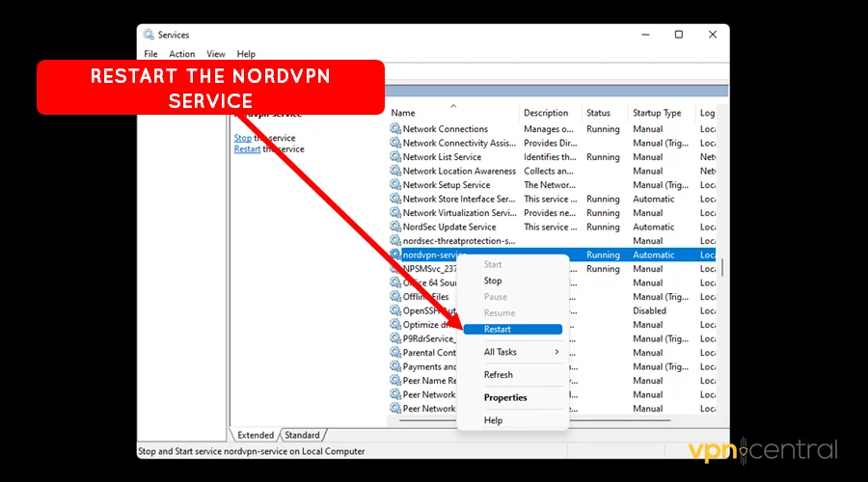868x482 pixels.
Task: Click gear icon of Network Store Interface Service
Action: (395, 199)
